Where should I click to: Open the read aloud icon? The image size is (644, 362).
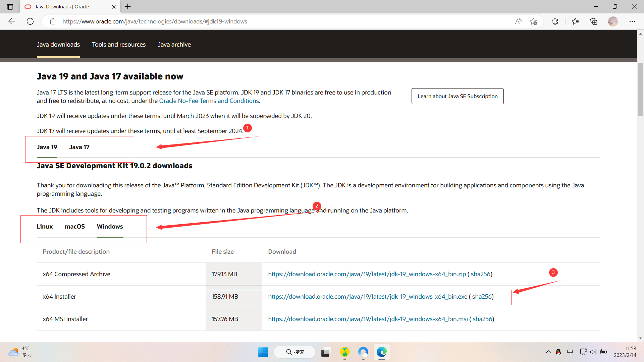point(518,21)
